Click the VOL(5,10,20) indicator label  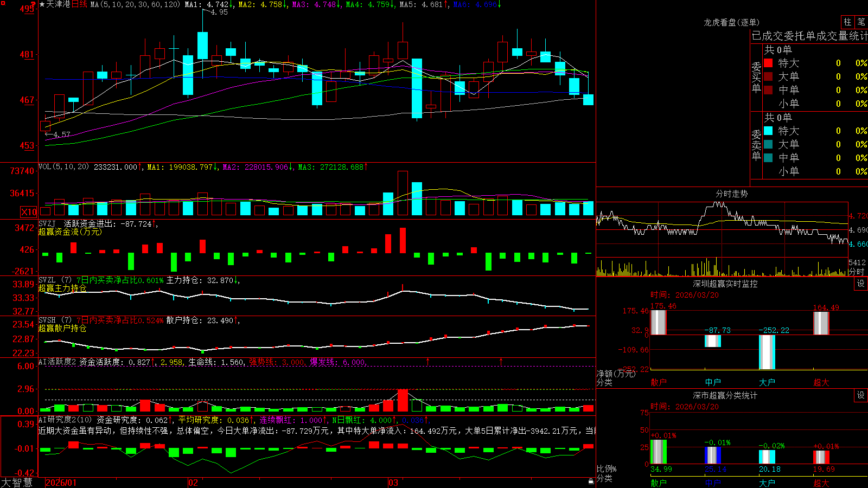click(x=63, y=167)
